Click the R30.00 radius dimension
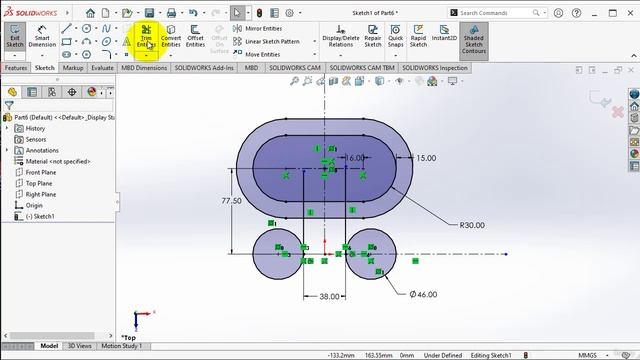 click(x=472, y=225)
